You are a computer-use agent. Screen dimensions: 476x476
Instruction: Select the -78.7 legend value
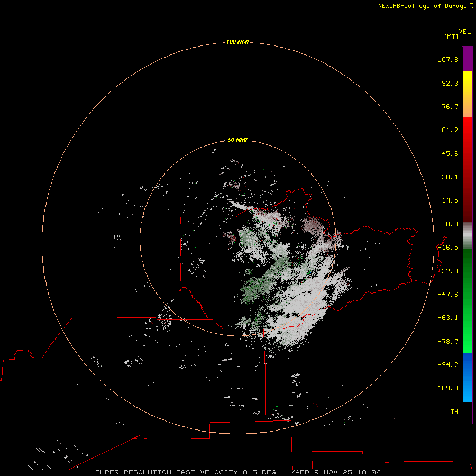coord(448,342)
